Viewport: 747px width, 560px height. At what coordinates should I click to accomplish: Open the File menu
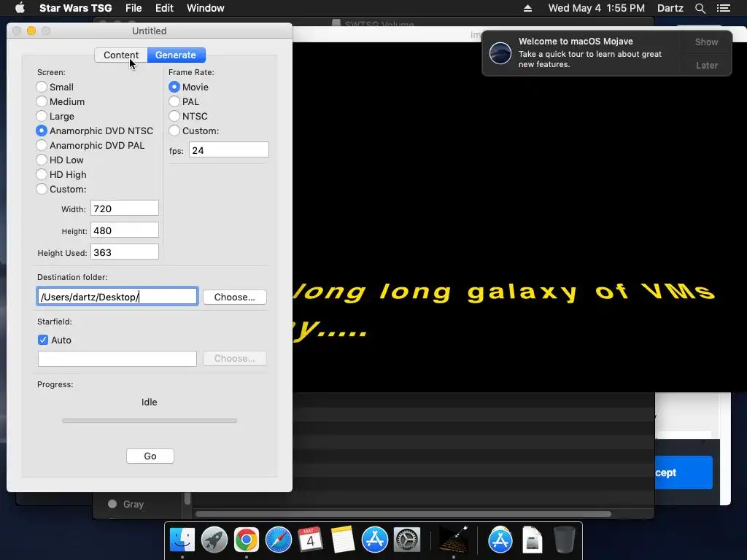133,8
